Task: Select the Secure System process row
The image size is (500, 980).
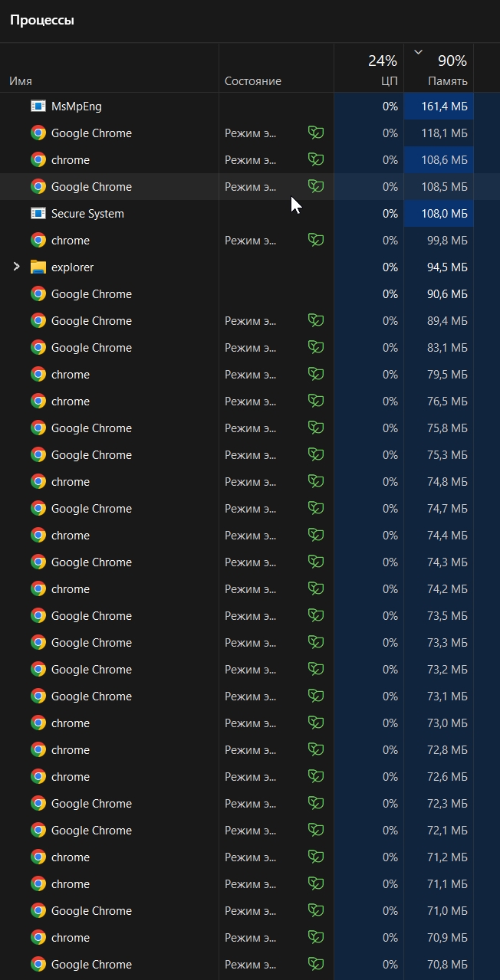Action: pos(250,213)
